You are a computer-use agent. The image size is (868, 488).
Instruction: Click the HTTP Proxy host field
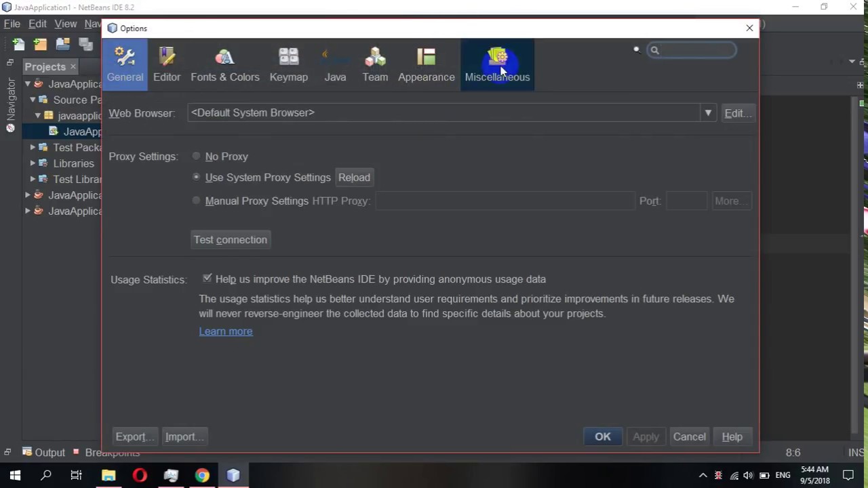505,201
